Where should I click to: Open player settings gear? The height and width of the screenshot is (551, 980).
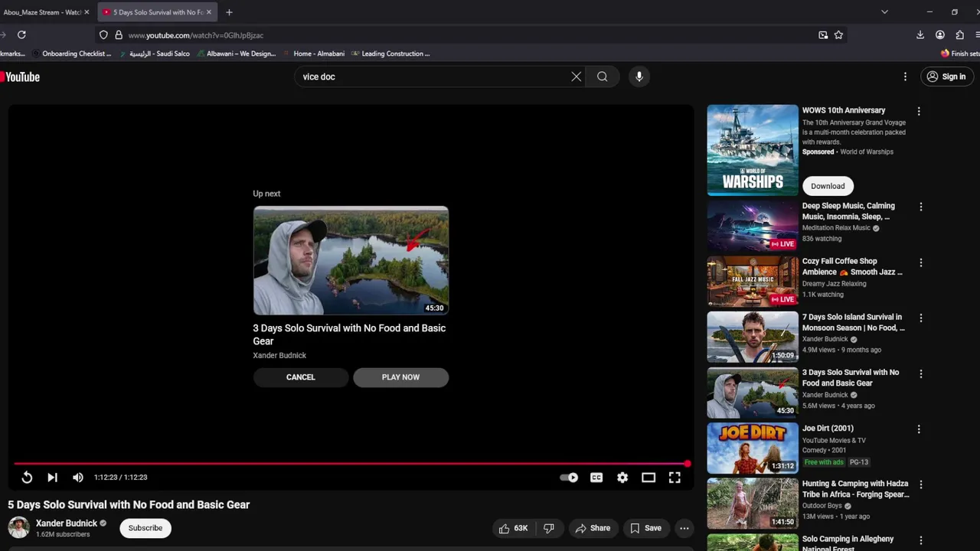point(622,478)
